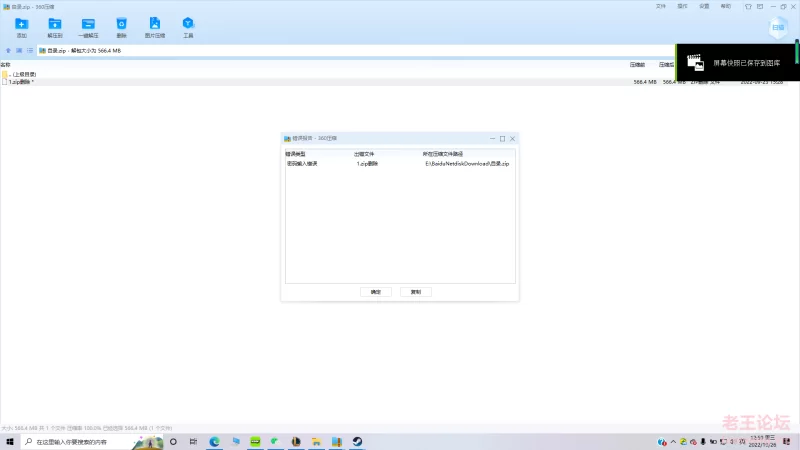Open Steam from the taskbar
The width and height of the screenshot is (800, 450).
(x=357, y=441)
